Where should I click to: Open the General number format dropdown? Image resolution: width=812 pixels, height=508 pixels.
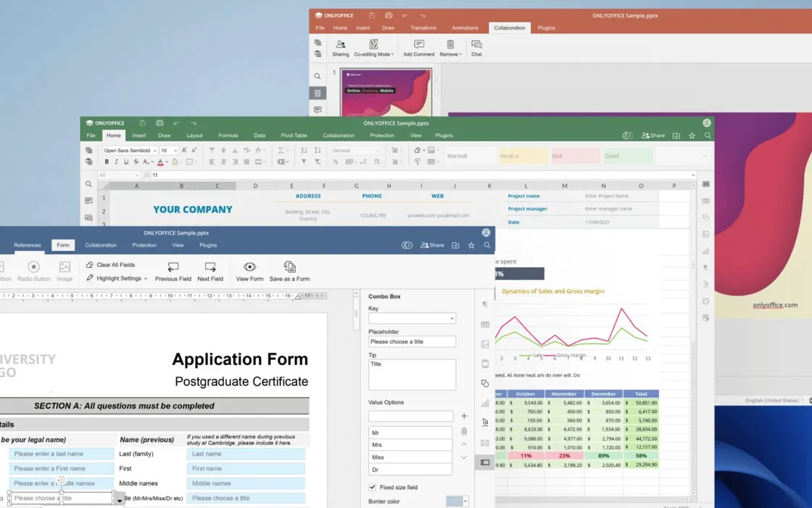point(377,150)
